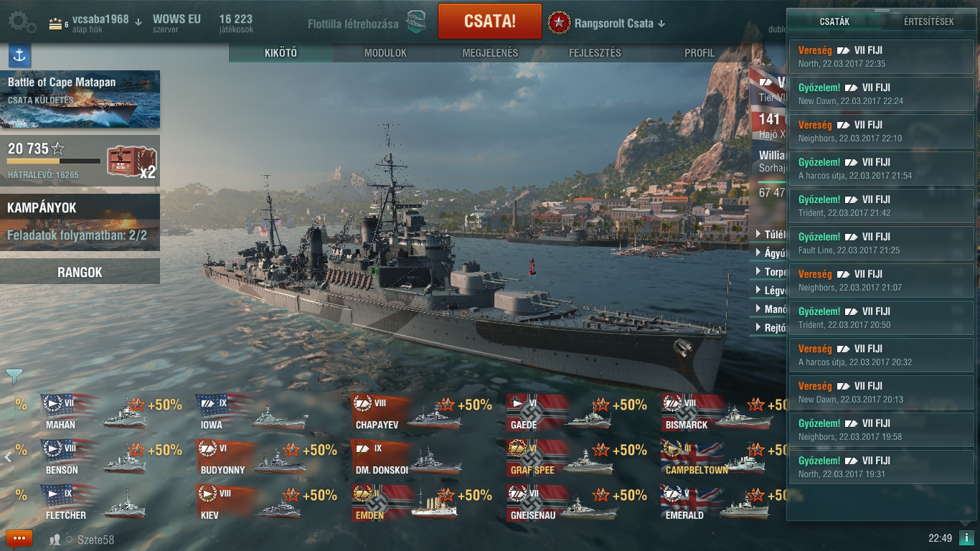Screen dimensions: 980x551
Task: Click the contacts icon next to Szete58
Action: point(55,540)
